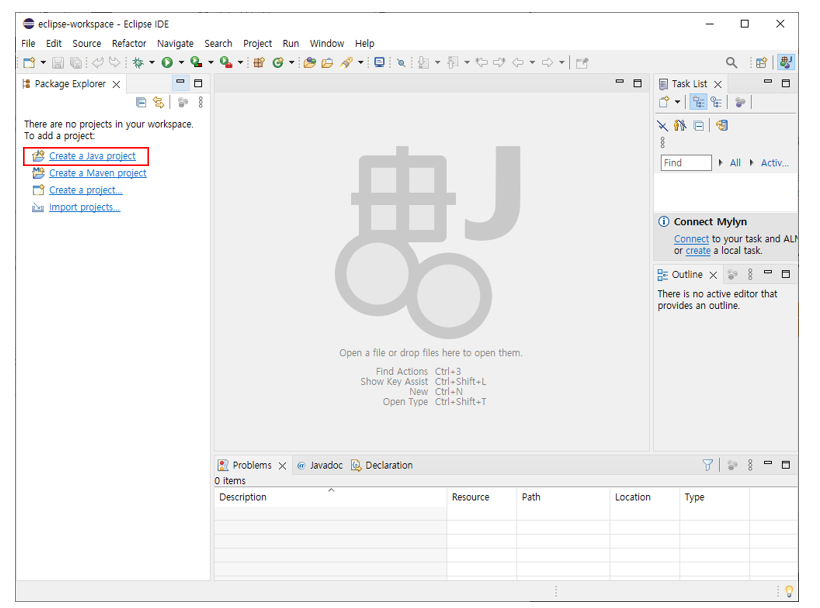The image size is (820, 608).
Task: Open the New Java Class dropdown arrow
Action: coord(291,63)
